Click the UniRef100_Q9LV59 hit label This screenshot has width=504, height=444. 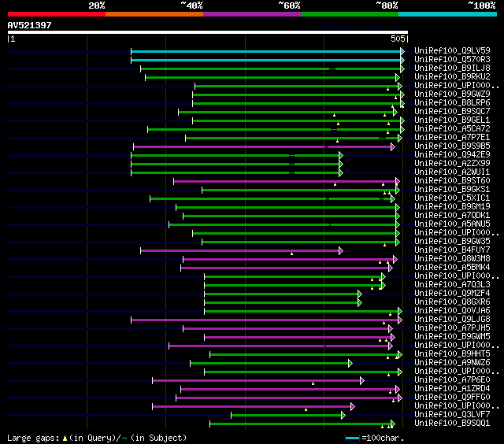pyautogui.click(x=452, y=50)
